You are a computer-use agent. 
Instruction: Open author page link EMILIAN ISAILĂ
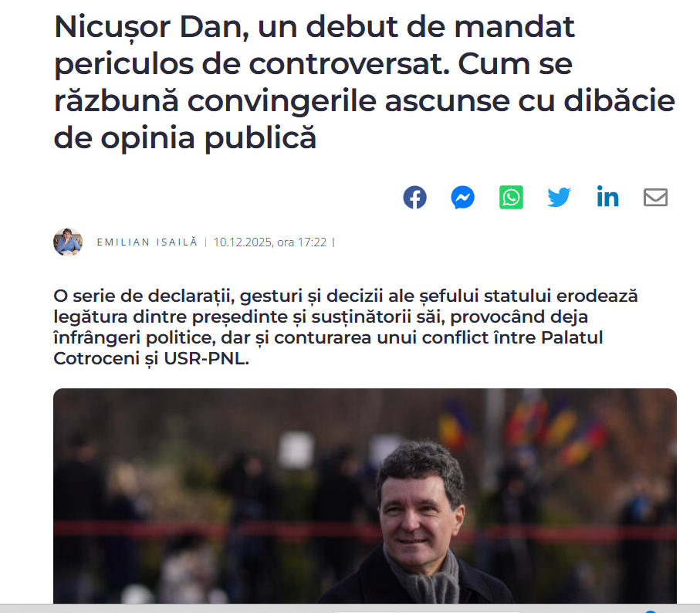coord(147,242)
